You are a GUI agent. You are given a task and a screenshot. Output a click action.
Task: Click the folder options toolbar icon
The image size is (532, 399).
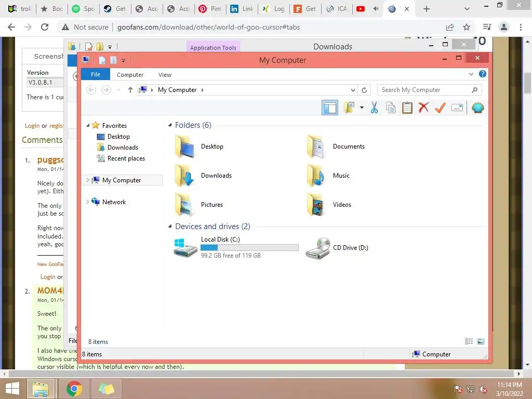[x=349, y=108]
